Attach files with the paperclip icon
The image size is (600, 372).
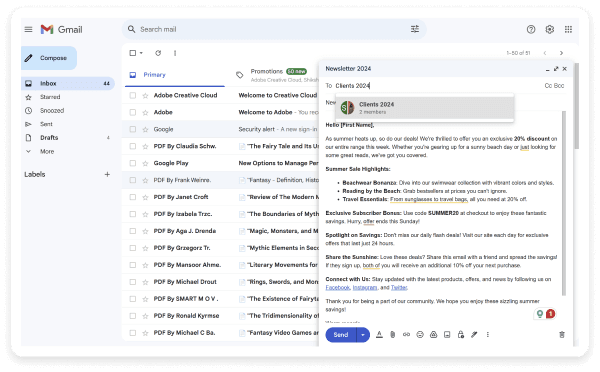(x=393, y=335)
